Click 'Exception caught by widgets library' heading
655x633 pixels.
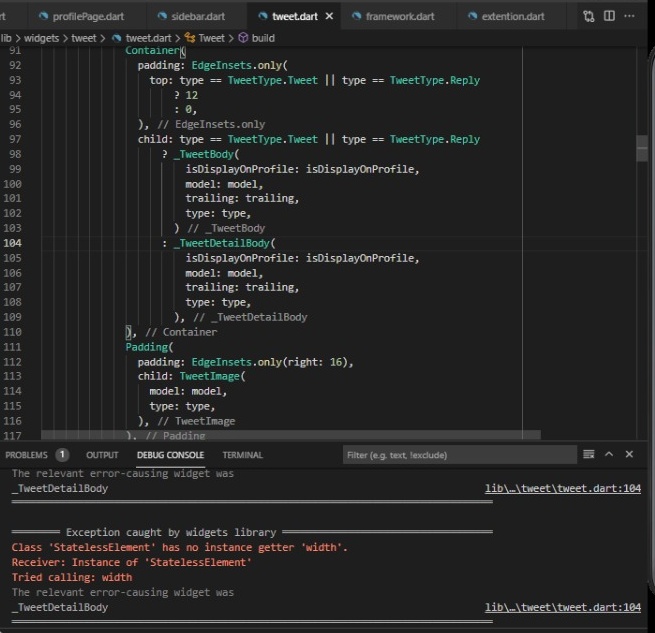coord(171,532)
